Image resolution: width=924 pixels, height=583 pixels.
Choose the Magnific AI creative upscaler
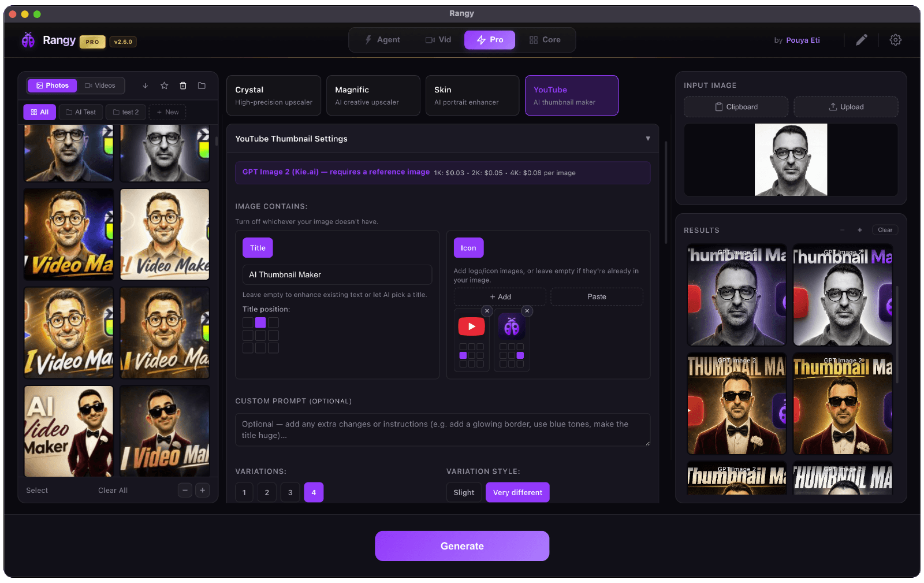(373, 95)
